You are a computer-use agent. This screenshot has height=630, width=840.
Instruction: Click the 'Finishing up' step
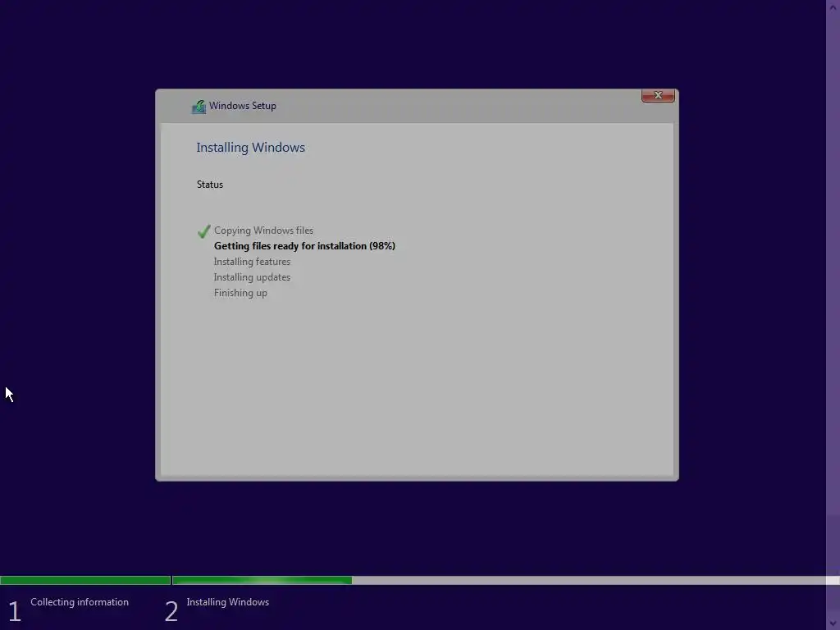tap(240, 293)
